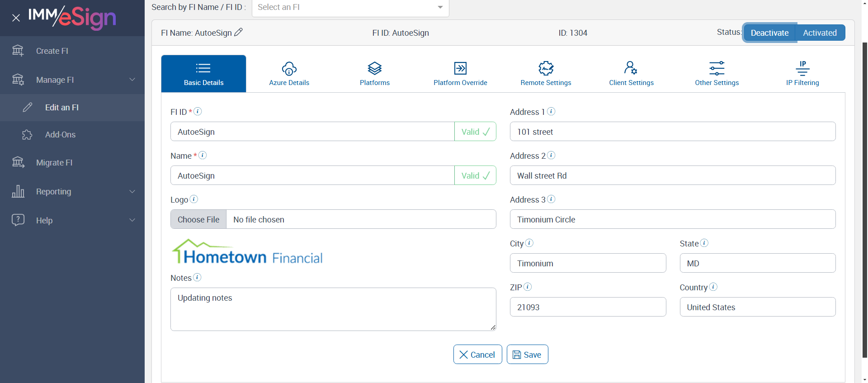Show info tooltip for Notes field
Screen dimensions: 868x383
197,277
